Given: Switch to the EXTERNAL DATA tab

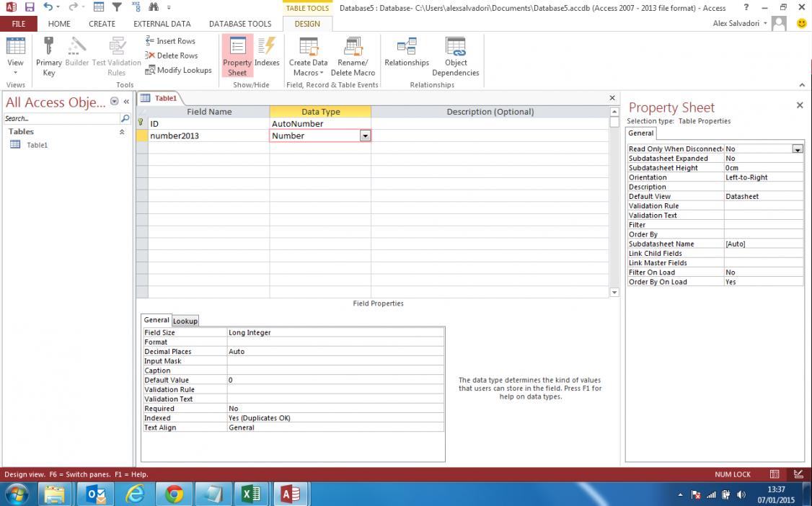Looking at the screenshot, I should [x=162, y=24].
